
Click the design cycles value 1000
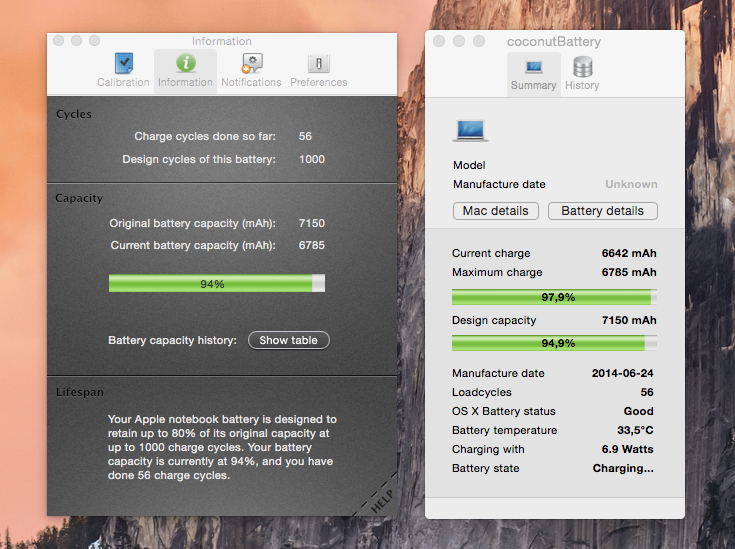[312, 159]
